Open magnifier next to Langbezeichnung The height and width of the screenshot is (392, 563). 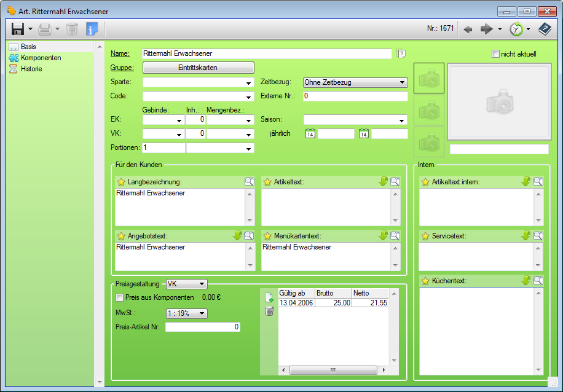point(249,182)
